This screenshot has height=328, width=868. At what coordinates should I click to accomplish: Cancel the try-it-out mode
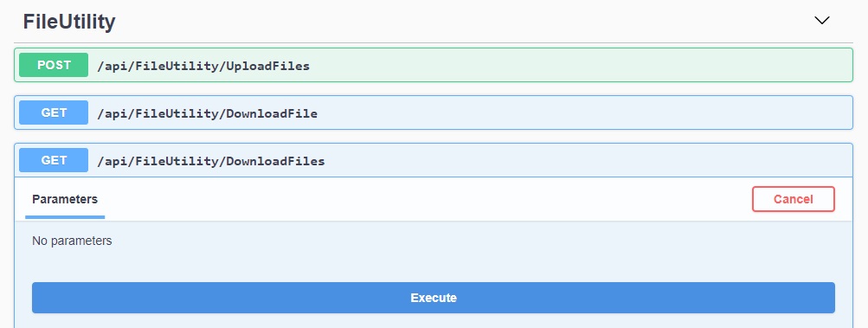tap(794, 199)
